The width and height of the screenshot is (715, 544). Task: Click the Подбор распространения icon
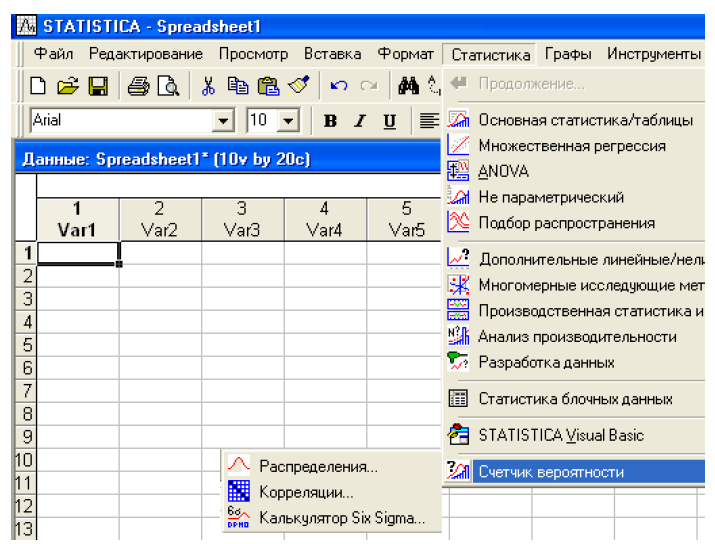tap(458, 223)
